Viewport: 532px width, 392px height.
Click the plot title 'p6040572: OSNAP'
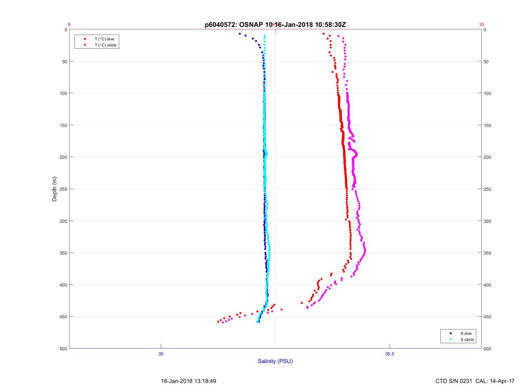[x=234, y=25]
